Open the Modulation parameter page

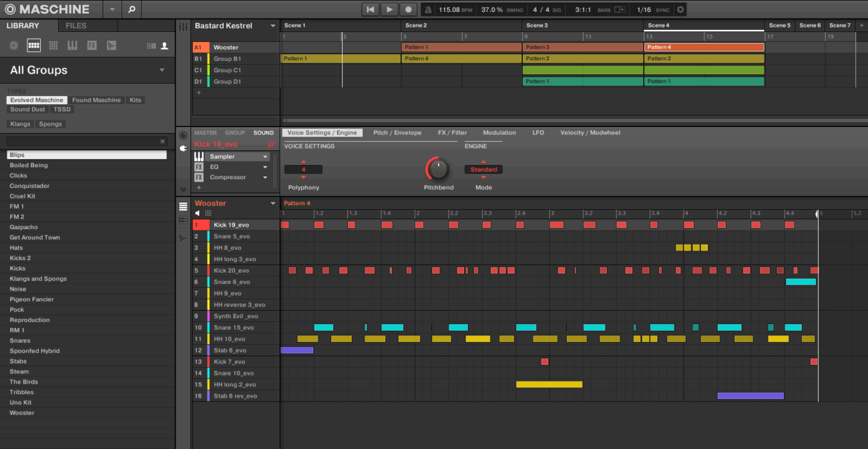pyautogui.click(x=499, y=133)
